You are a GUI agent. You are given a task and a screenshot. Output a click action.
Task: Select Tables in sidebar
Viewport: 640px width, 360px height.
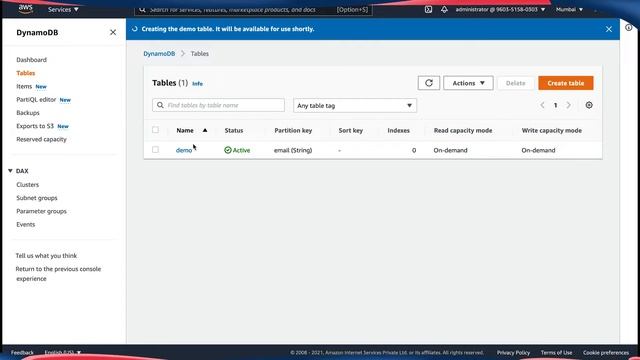(x=26, y=73)
